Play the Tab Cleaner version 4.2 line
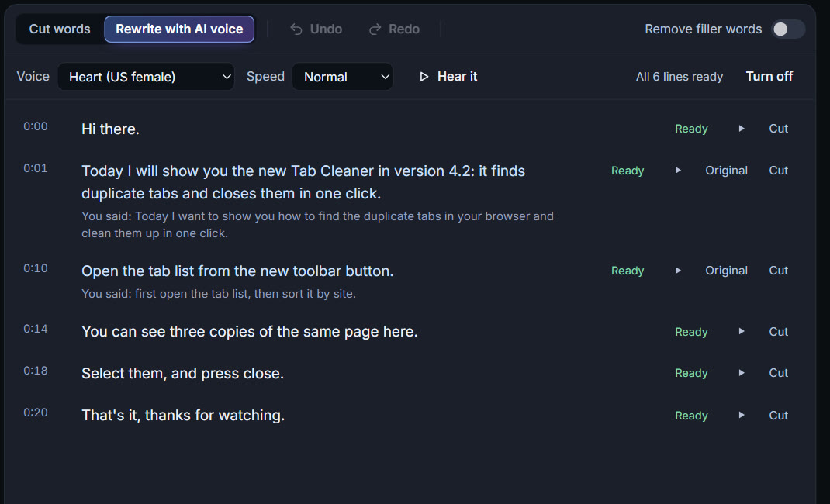 coord(677,171)
